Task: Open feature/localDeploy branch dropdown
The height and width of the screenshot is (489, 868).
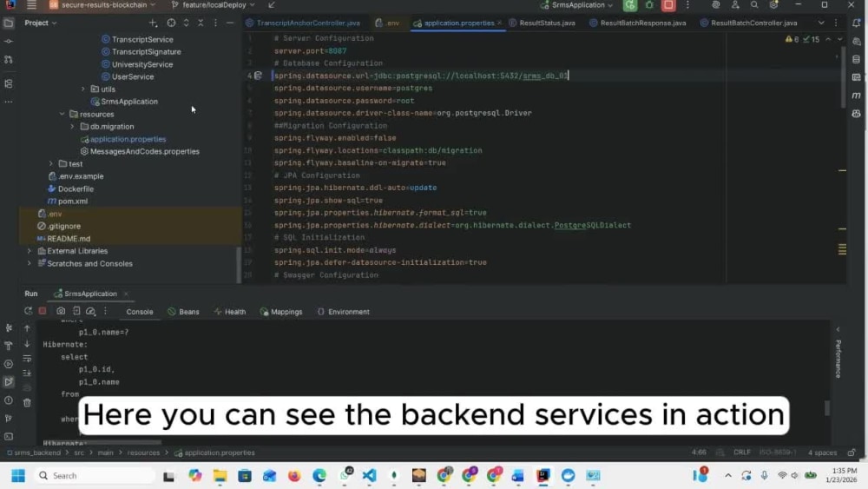Action: coord(214,5)
